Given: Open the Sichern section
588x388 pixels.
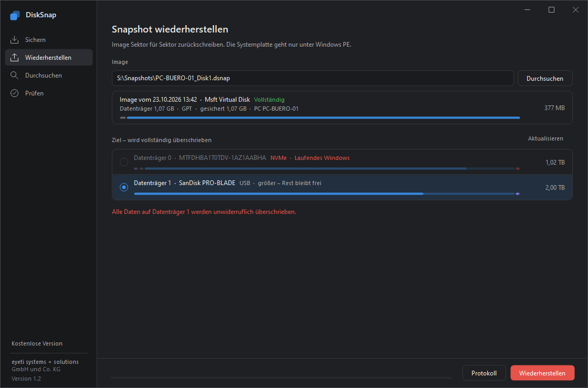Looking at the screenshot, I should point(49,40).
